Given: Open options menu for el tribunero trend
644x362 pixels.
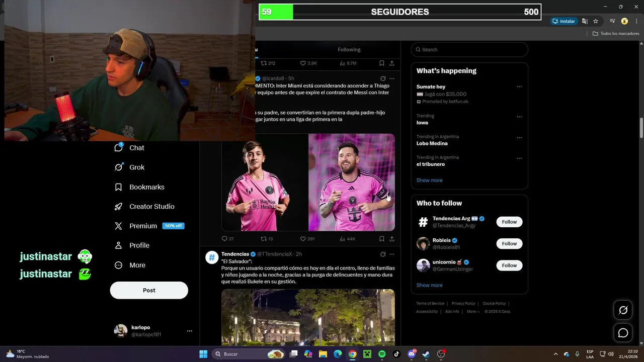Looking at the screenshot, I should [x=519, y=158].
